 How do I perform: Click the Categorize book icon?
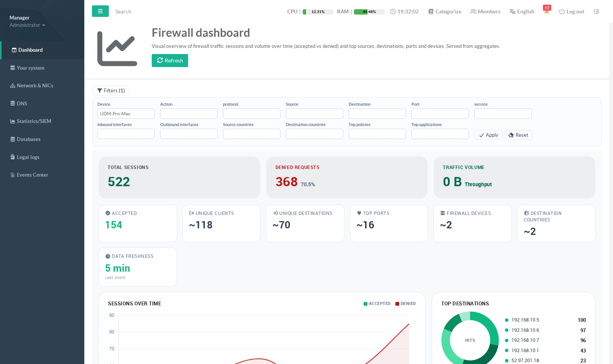click(431, 11)
